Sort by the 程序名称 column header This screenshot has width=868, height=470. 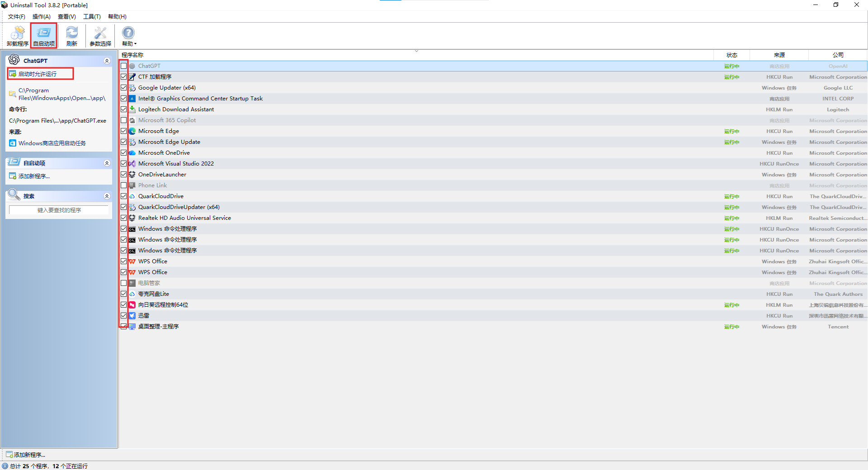click(x=416, y=55)
